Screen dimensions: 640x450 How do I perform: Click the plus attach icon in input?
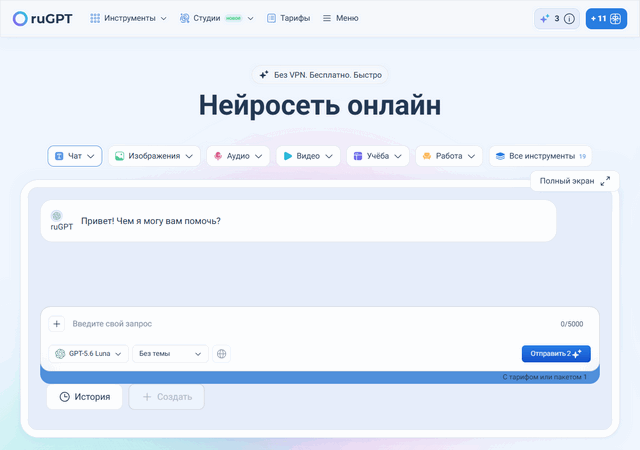tap(57, 324)
